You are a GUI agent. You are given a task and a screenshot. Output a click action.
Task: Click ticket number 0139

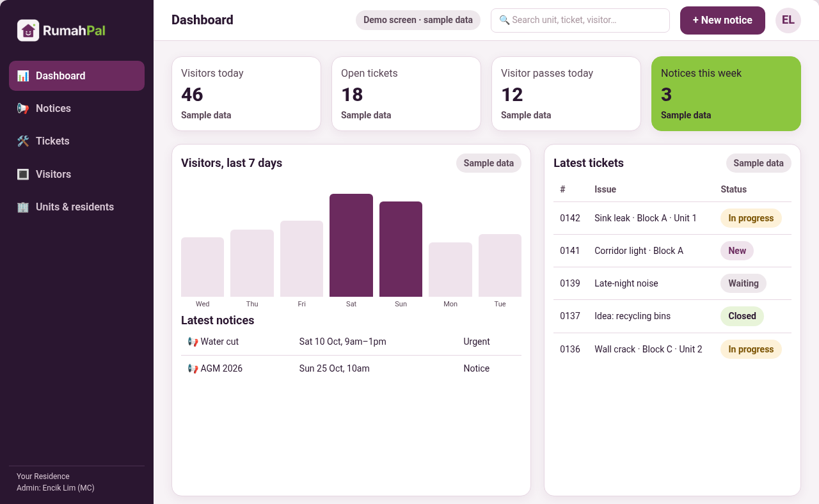[570, 283]
